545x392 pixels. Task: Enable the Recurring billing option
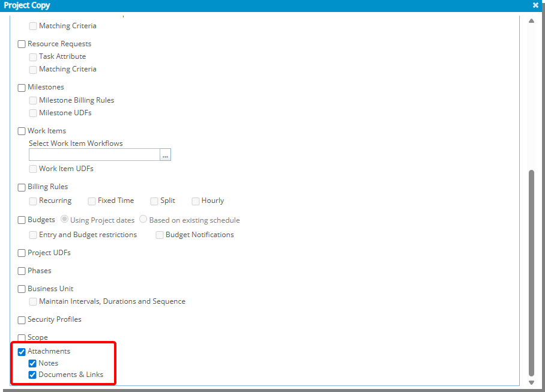pyautogui.click(x=32, y=201)
